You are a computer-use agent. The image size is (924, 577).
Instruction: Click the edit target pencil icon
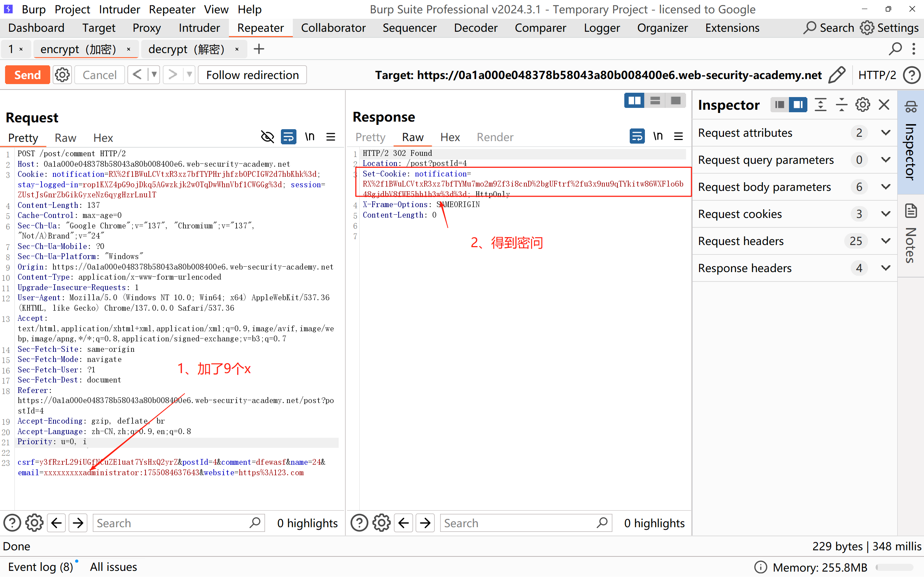click(836, 75)
